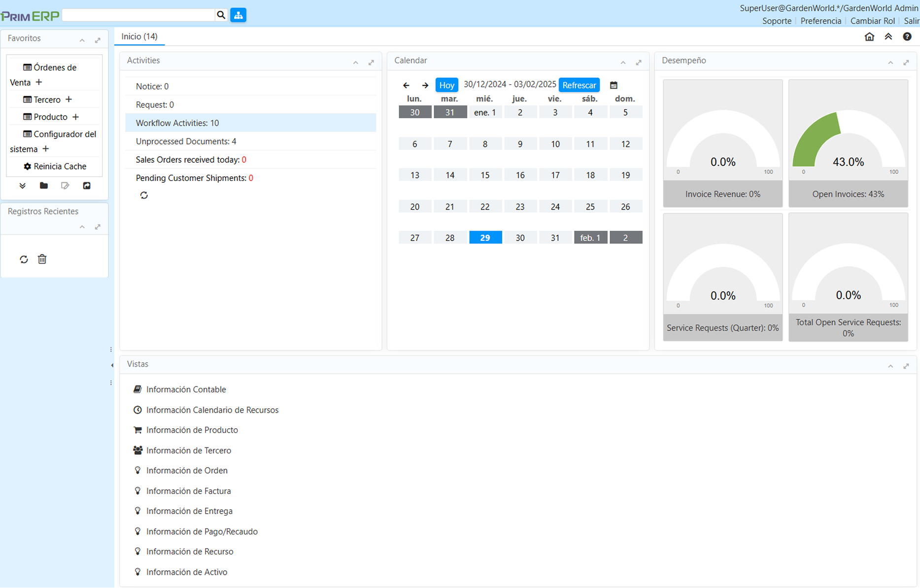Screen dimensions: 920x588
Task: Open the menu tree icon button
Action: (239, 15)
